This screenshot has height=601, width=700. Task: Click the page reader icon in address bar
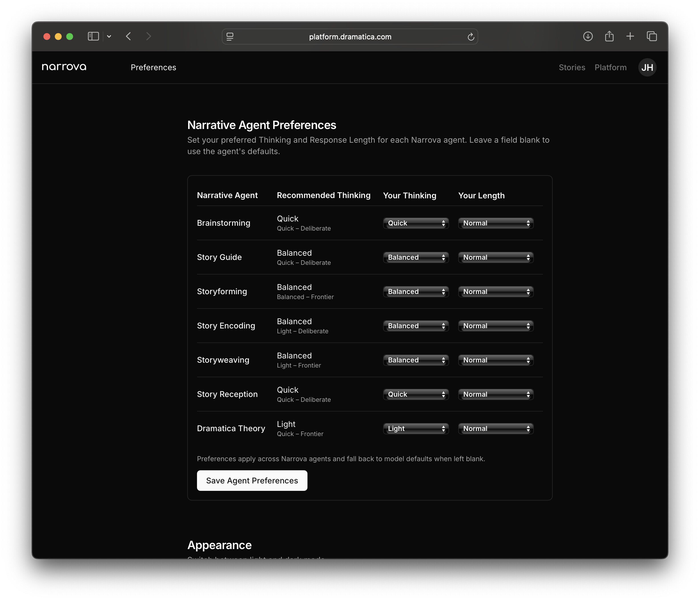click(230, 37)
